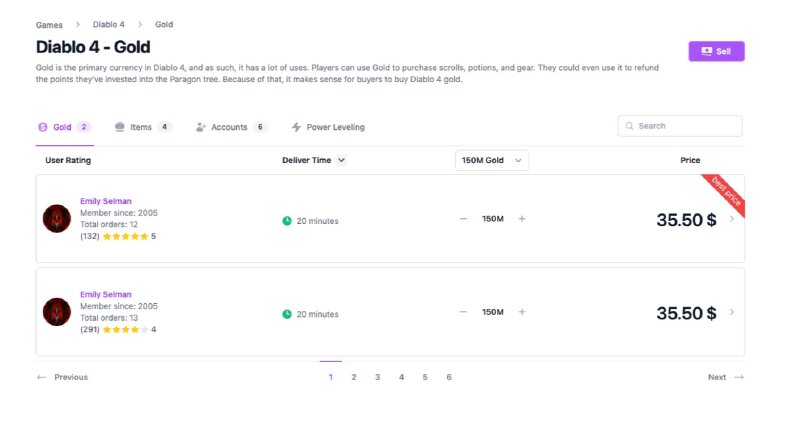793x446 pixels.
Task: Click the Items tab count badge 4
Action: tap(164, 127)
